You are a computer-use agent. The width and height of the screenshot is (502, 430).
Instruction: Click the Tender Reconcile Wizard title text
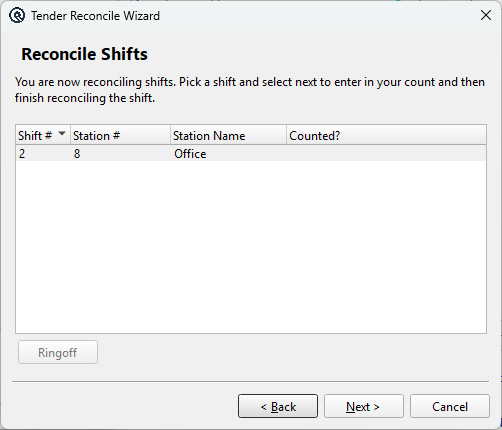(95, 16)
